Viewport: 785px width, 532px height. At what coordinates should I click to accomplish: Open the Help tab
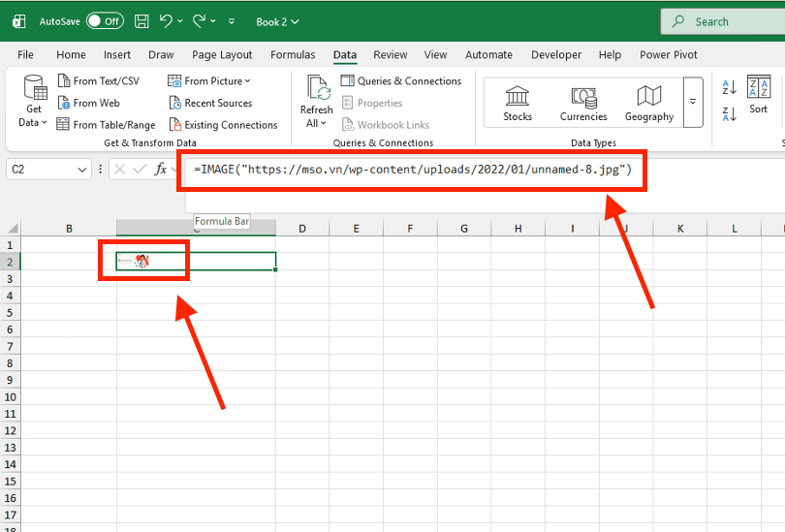click(x=610, y=54)
